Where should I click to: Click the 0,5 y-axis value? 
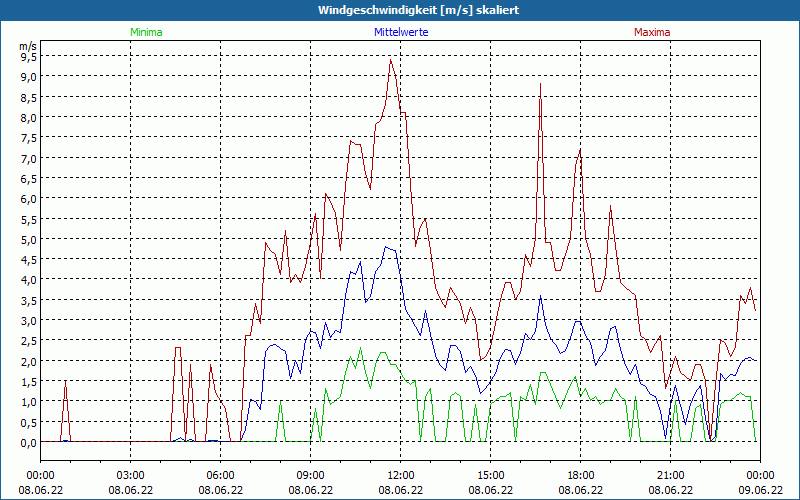pos(29,422)
